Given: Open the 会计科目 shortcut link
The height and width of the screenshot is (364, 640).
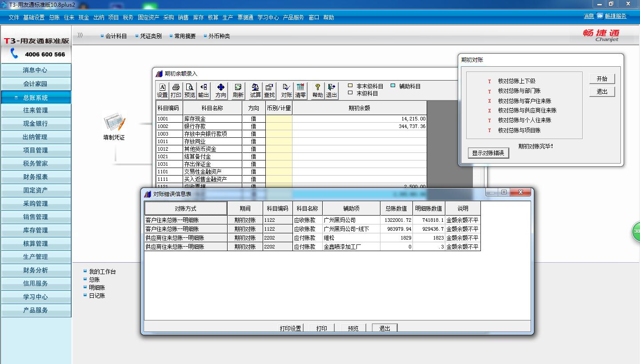Looking at the screenshot, I should pos(116,36).
